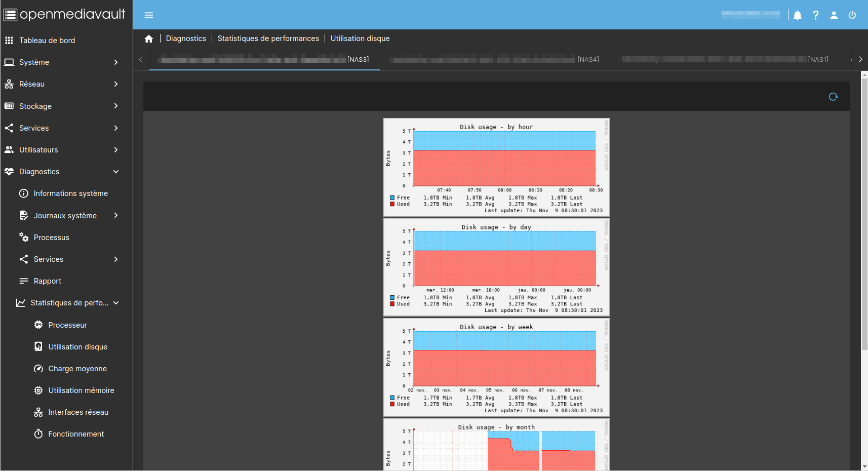Open the user account icon

click(x=834, y=15)
